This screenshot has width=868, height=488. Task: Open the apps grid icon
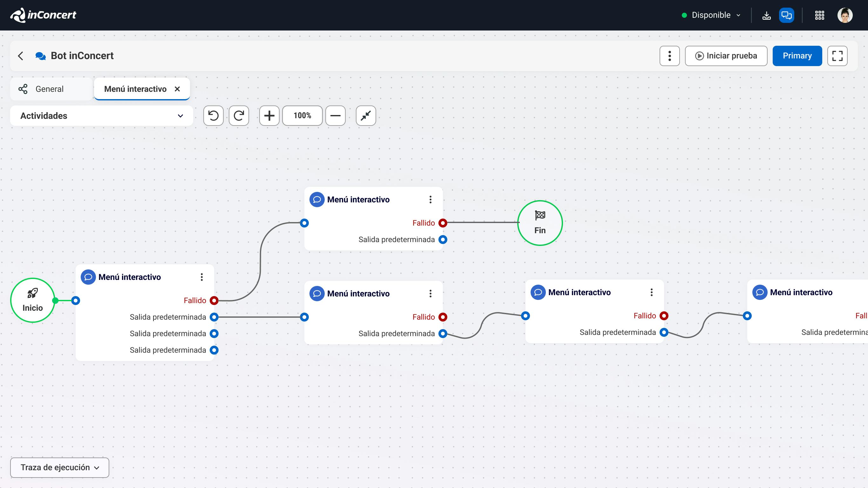click(819, 15)
